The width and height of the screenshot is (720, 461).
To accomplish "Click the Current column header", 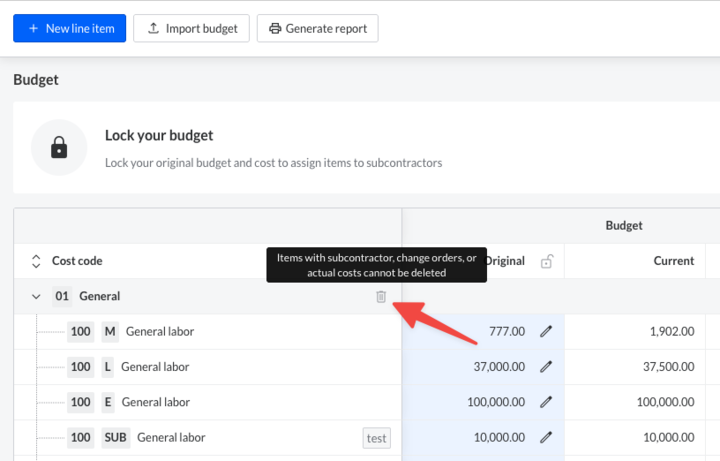I will pos(673,261).
